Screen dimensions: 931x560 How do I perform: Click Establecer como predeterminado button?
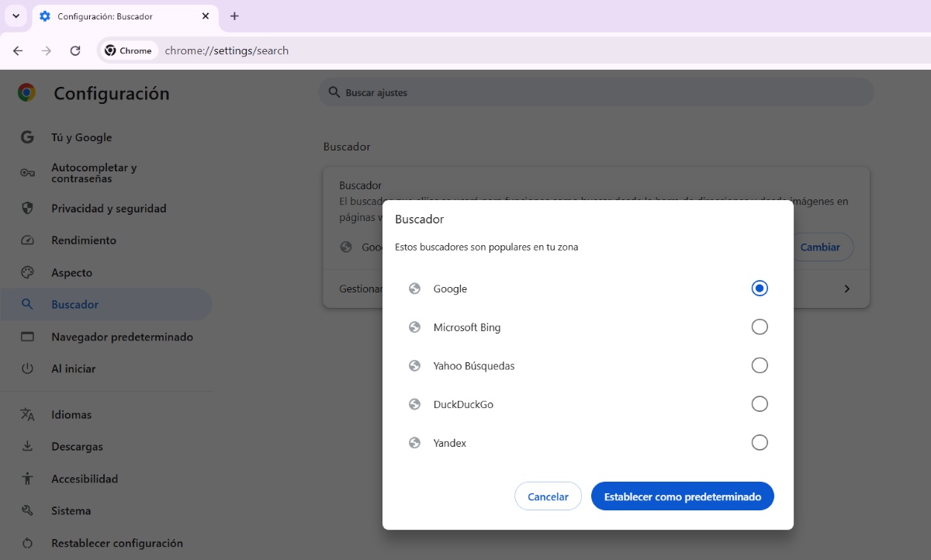pos(683,496)
